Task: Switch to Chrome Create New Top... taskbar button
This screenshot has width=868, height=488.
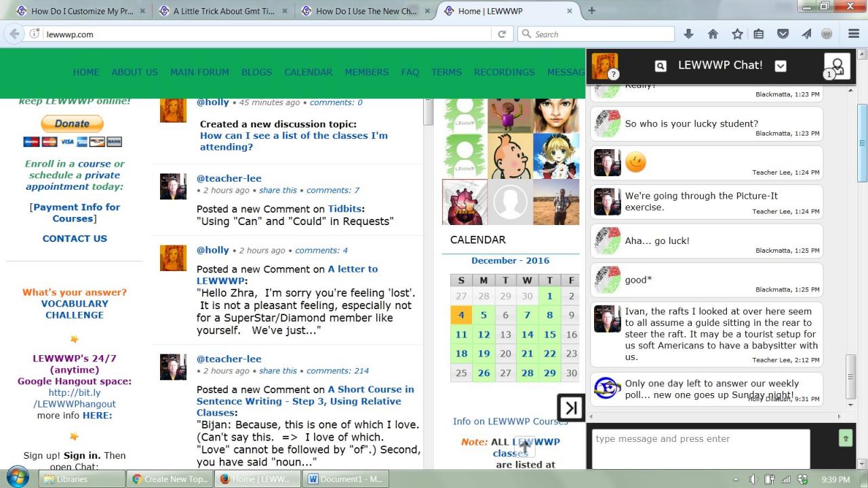Action: pyautogui.click(x=170, y=479)
